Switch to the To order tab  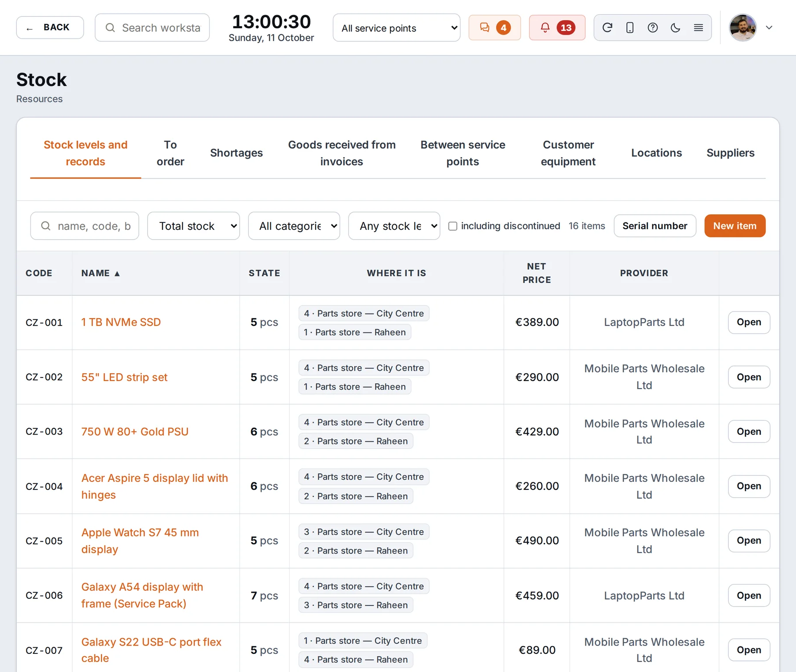pyautogui.click(x=170, y=153)
